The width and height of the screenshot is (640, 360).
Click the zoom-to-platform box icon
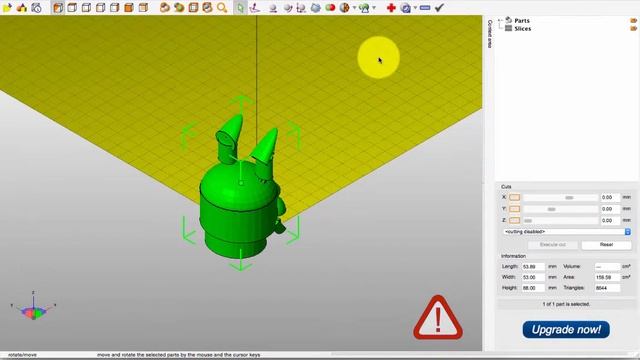(x=193, y=7)
